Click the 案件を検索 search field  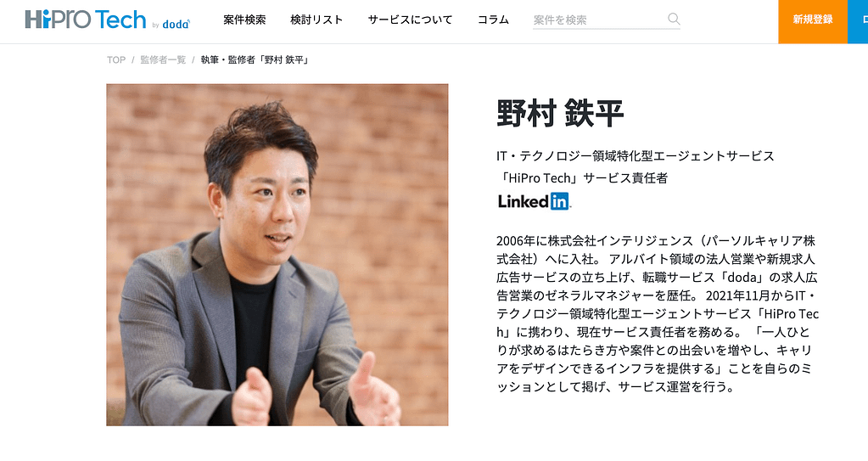pyautogui.click(x=606, y=20)
